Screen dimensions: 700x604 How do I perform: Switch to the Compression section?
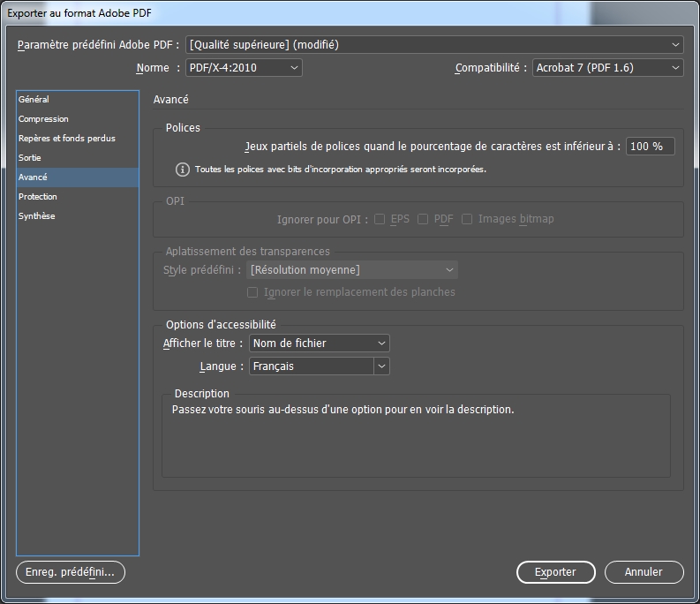[x=78, y=119]
